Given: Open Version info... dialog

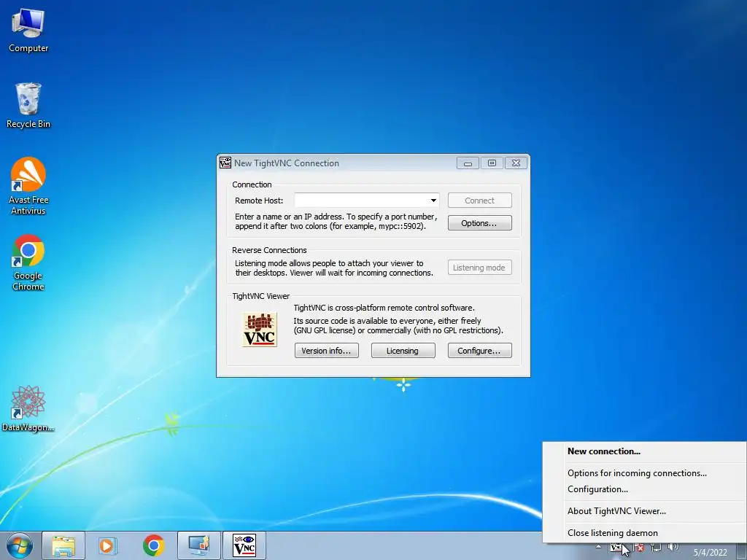Looking at the screenshot, I should click(326, 351).
